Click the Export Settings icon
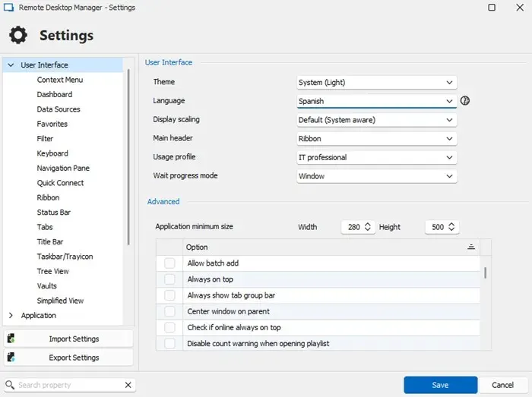 click(x=11, y=357)
